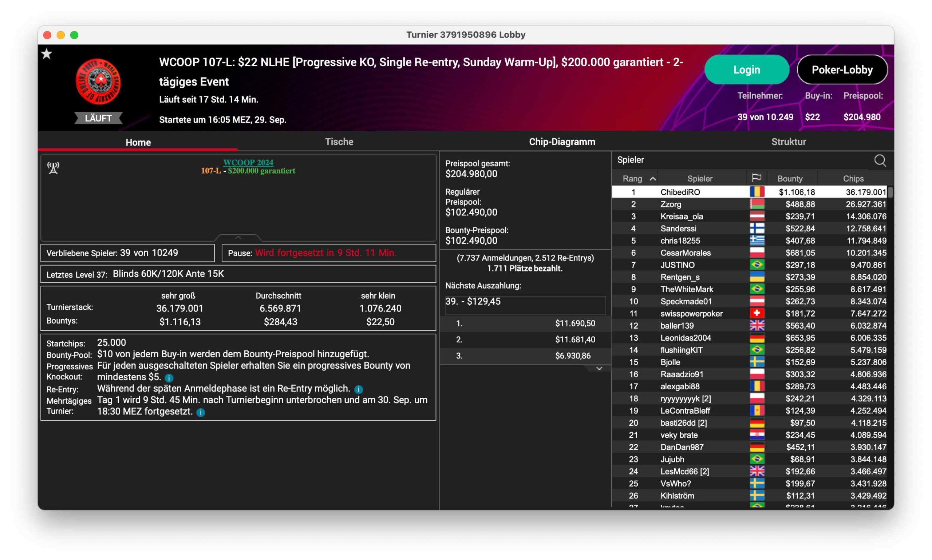Open the WCOOP 2024 link
This screenshot has height=560, width=932.
[x=248, y=162]
